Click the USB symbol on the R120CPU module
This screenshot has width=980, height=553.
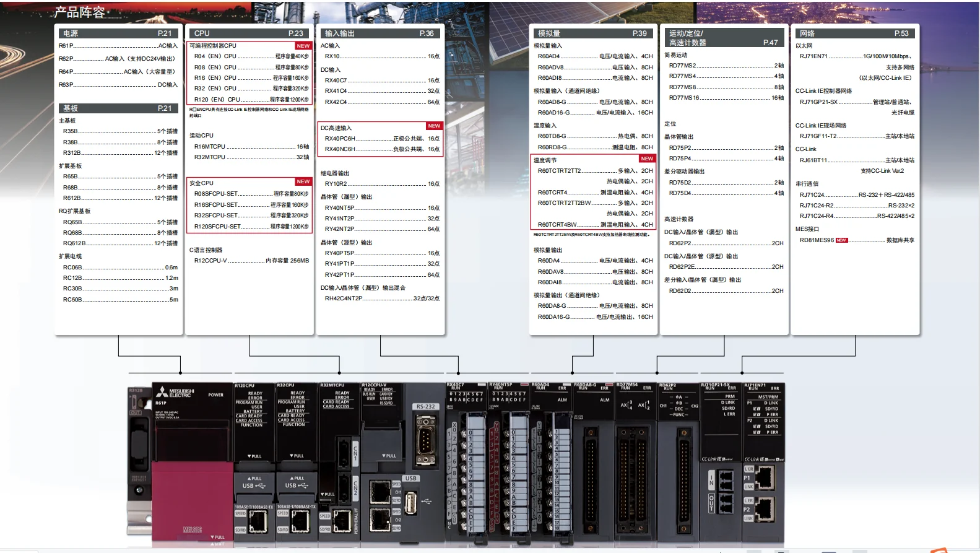pos(254,486)
